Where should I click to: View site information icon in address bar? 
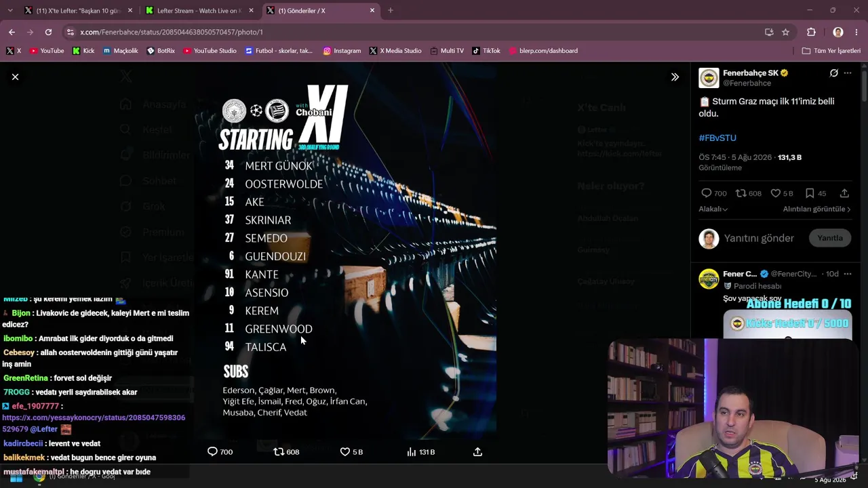tap(70, 32)
